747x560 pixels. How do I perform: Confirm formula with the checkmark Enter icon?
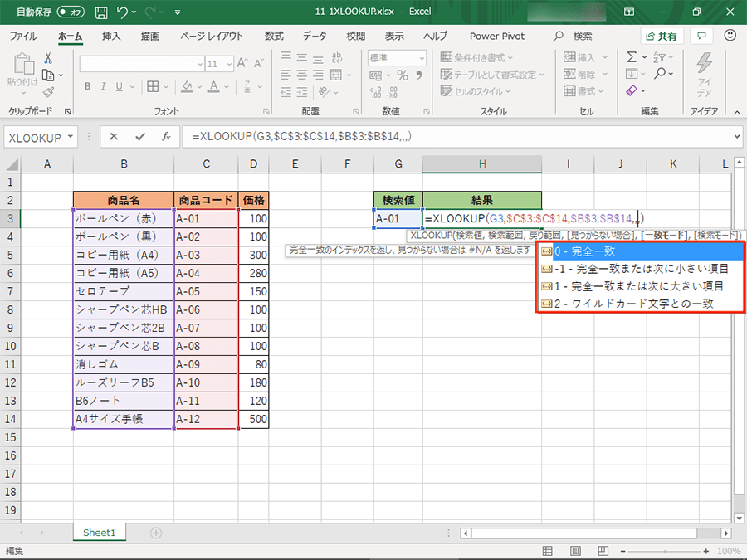tap(139, 137)
